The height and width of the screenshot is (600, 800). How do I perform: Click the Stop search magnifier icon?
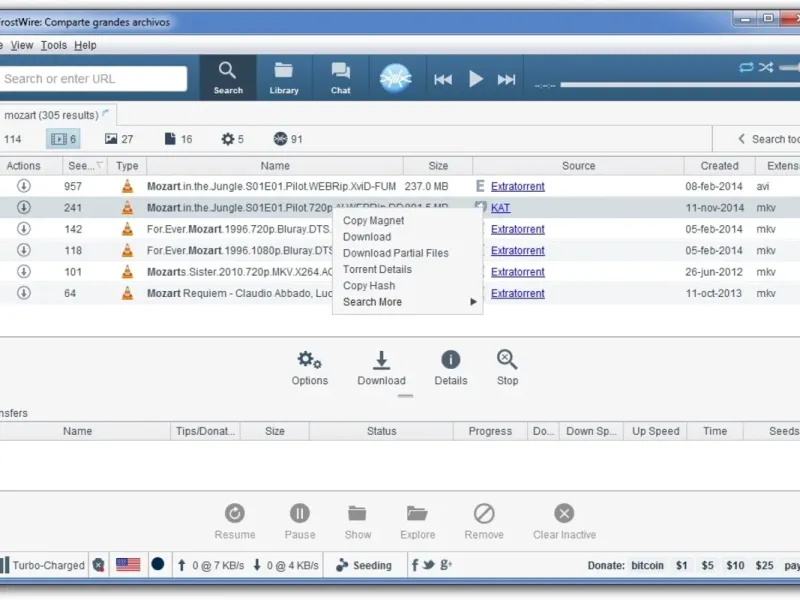(x=507, y=360)
